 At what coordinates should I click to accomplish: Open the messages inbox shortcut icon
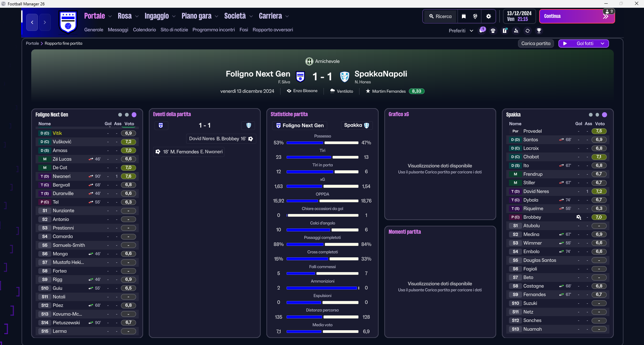pos(482,31)
